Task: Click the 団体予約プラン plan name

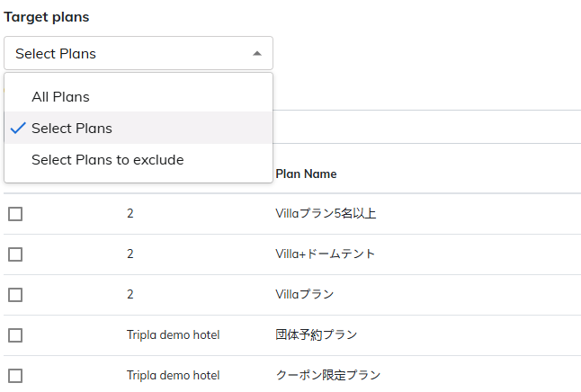Action: click(316, 335)
